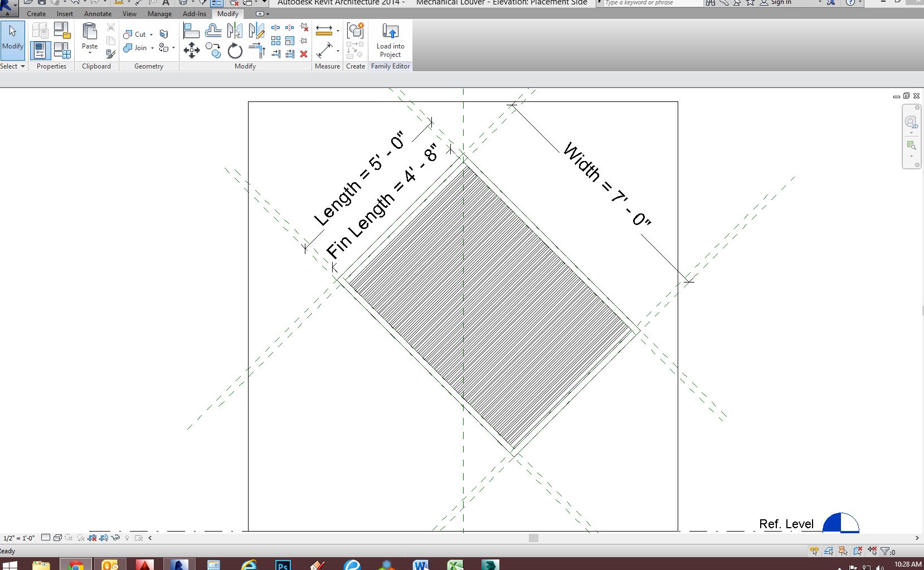
Task: Toggle Select Pinned Elements in status bar
Action: tap(843, 551)
